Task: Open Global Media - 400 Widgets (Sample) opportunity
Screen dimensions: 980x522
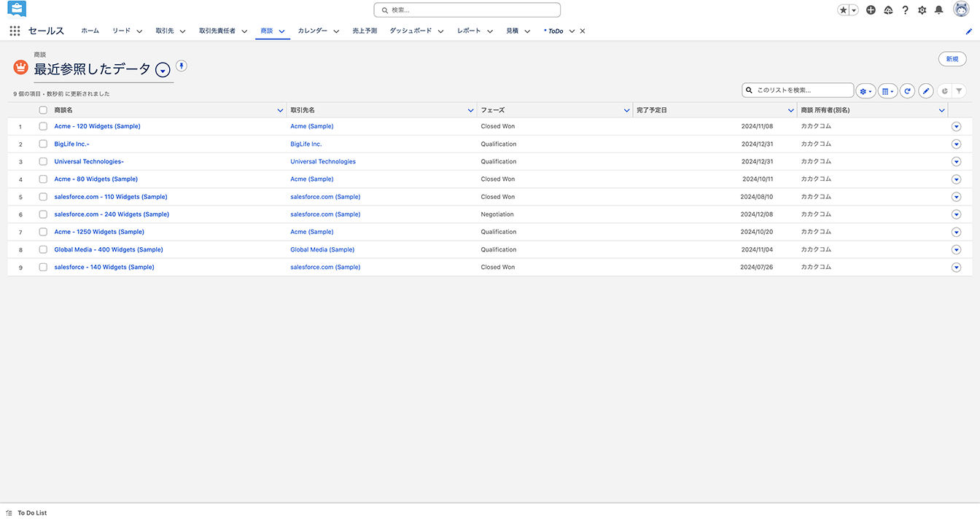Action: click(x=109, y=249)
